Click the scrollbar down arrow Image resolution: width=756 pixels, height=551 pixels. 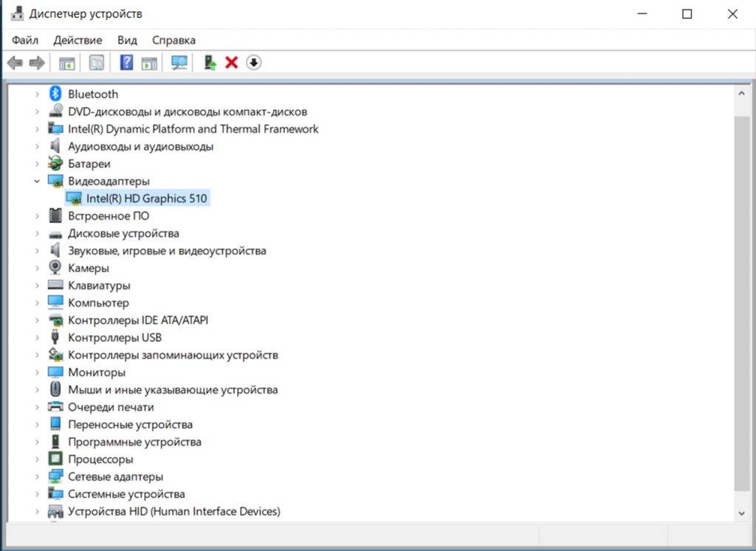pyautogui.click(x=742, y=513)
